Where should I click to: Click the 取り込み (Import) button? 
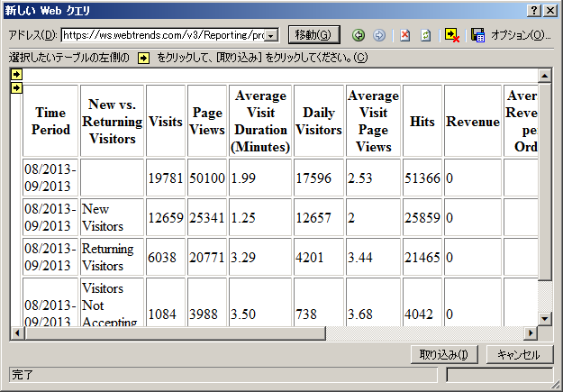(x=443, y=354)
